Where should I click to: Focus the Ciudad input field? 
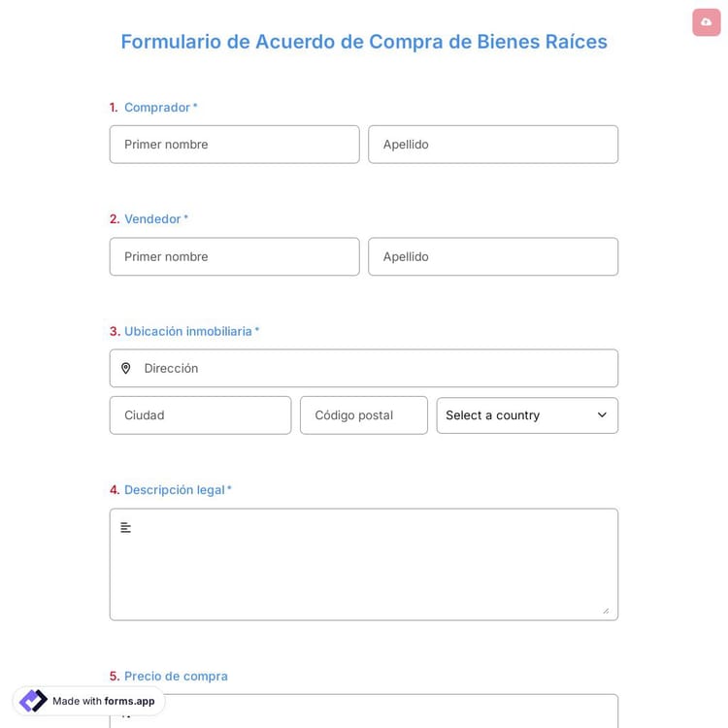(200, 415)
